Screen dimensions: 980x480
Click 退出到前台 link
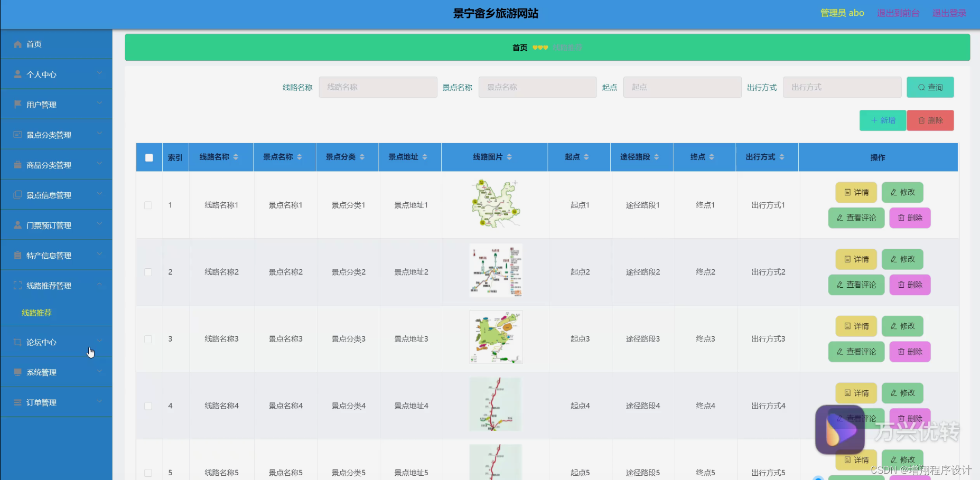pyautogui.click(x=898, y=13)
